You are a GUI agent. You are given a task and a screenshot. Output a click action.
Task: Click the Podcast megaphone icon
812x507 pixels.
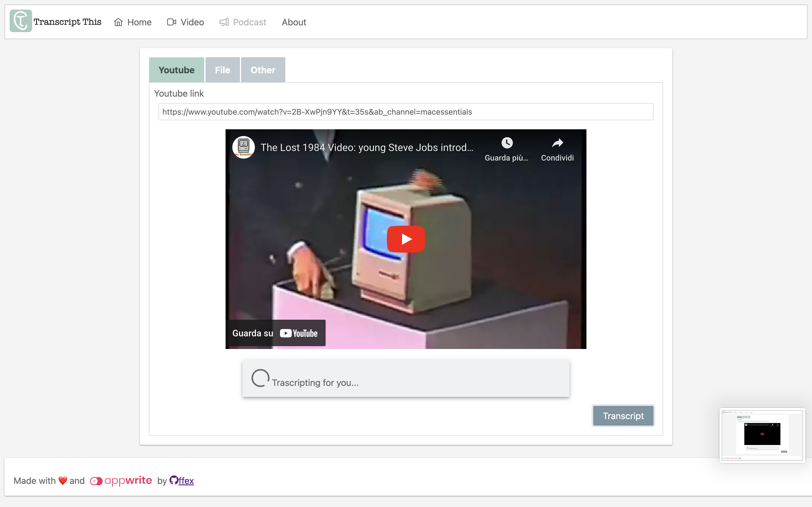(x=224, y=22)
